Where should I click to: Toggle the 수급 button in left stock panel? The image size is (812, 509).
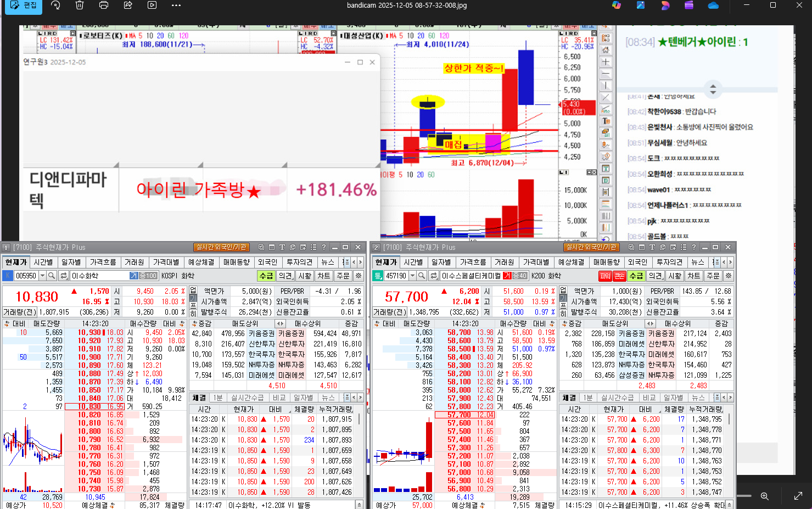(266, 276)
